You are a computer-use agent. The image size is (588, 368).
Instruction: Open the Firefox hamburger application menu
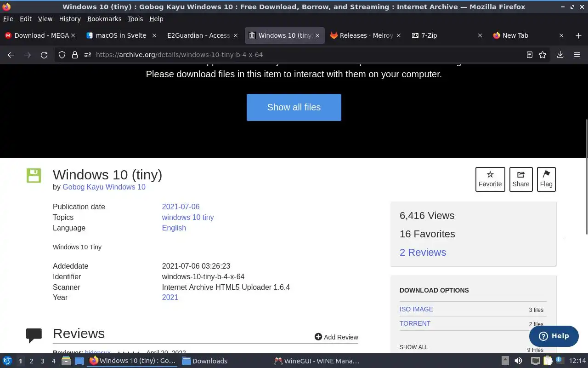pyautogui.click(x=577, y=55)
